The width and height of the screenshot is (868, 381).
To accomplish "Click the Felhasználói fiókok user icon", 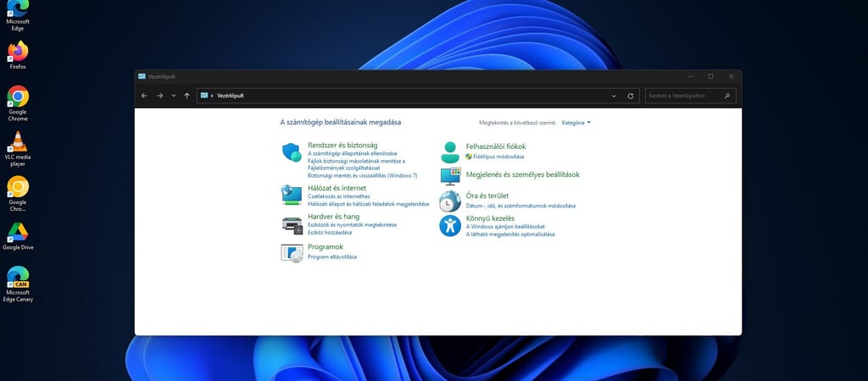I will tap(450, 152).
